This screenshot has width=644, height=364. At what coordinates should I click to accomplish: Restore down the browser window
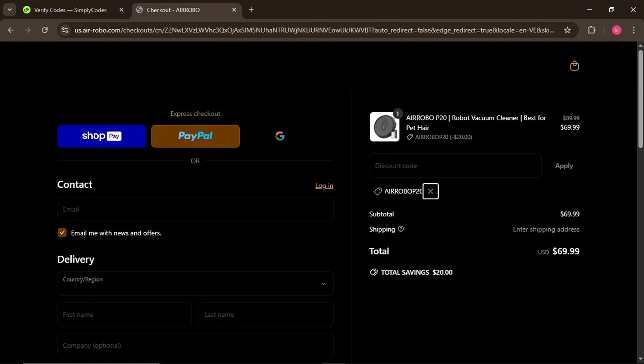611,9
